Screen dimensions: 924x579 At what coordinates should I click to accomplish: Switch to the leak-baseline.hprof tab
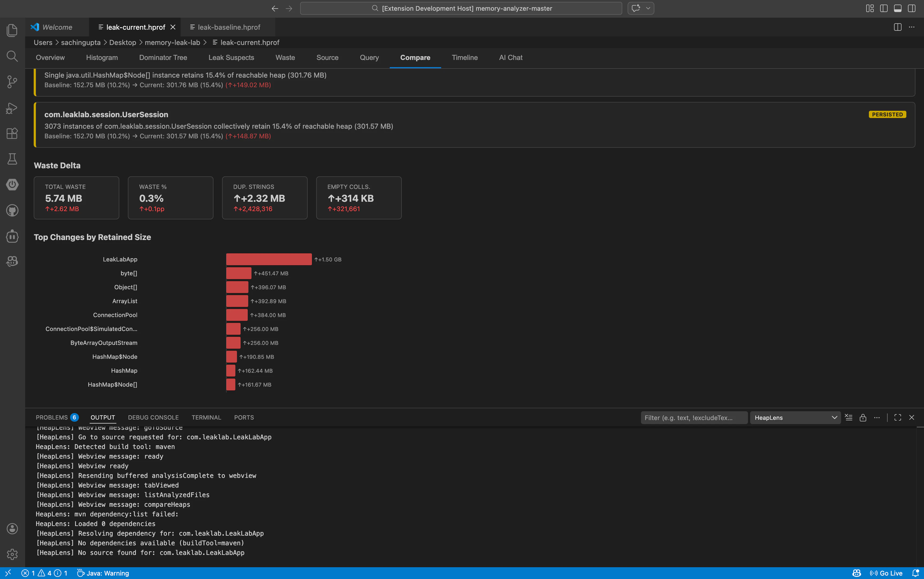point(228,27)
